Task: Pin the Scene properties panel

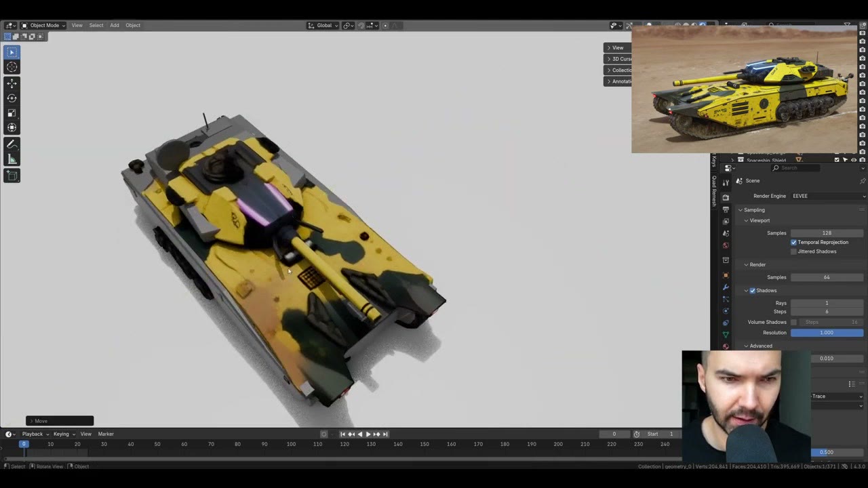Action: click(x=863, y=181)
